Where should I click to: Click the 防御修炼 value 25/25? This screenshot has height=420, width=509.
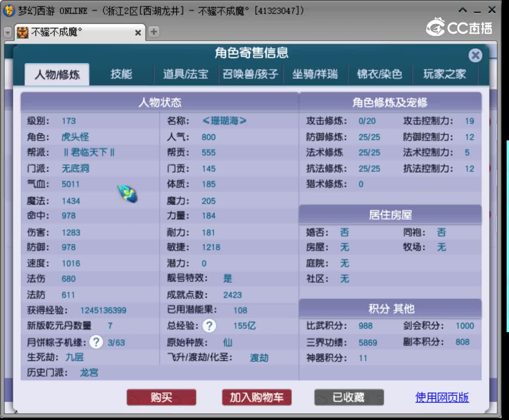pos(369,137)
